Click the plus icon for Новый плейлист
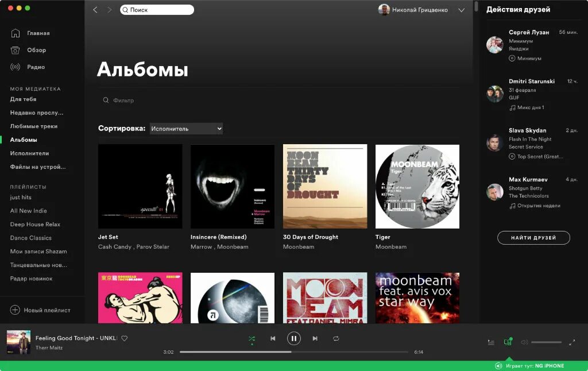Image resolution: width=588 pixels, height=371 pixels. [15, 310]
